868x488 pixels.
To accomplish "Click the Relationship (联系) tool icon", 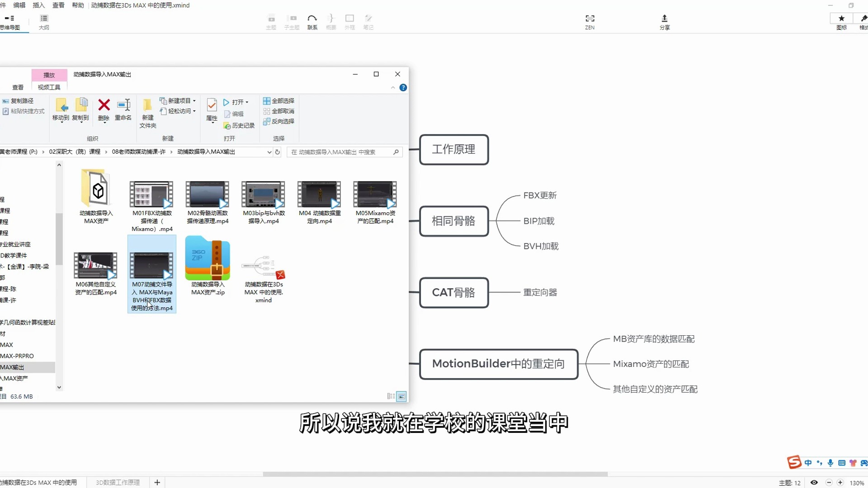I will pyautogui.click(x=312, y=19).
